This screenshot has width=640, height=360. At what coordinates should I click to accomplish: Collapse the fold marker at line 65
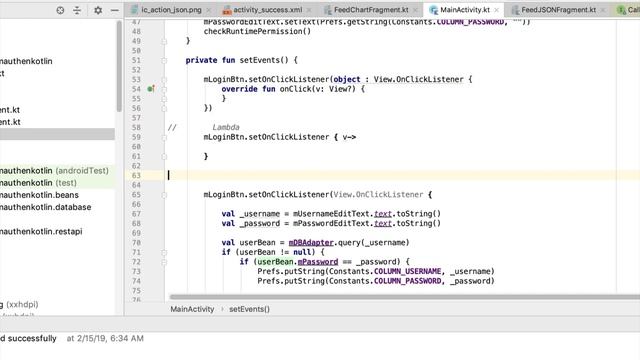(x=164, y=195)
